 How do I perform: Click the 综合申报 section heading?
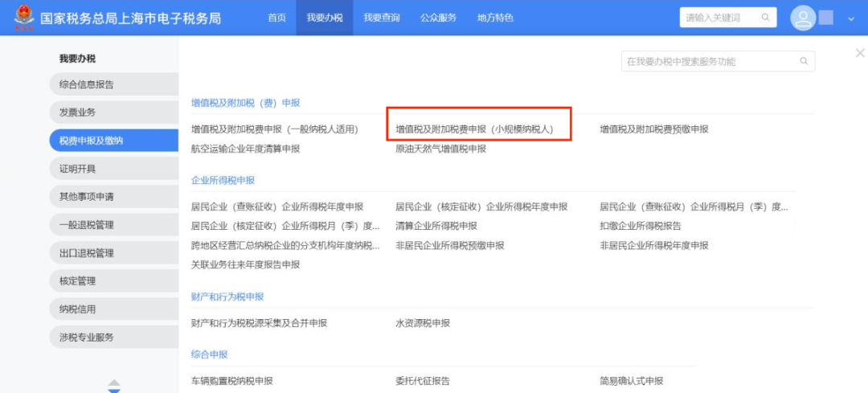click(x=209, y=354)
